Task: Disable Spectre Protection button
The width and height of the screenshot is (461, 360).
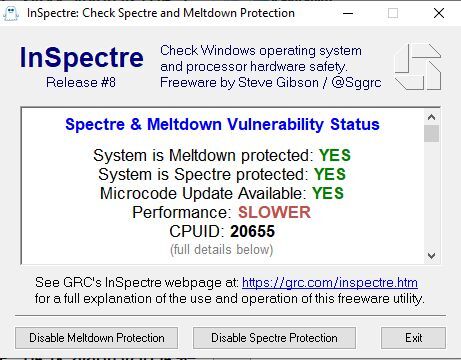Action: (x=274, y=338)
